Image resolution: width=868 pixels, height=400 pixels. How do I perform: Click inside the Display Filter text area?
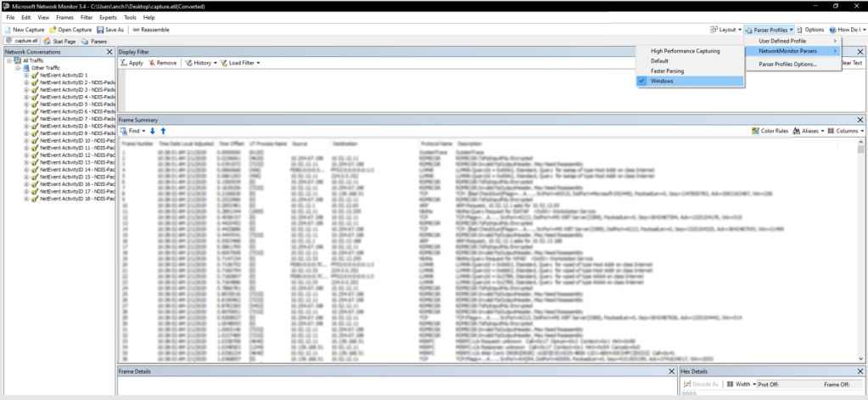pyautogui.click(x=373, y=89)
